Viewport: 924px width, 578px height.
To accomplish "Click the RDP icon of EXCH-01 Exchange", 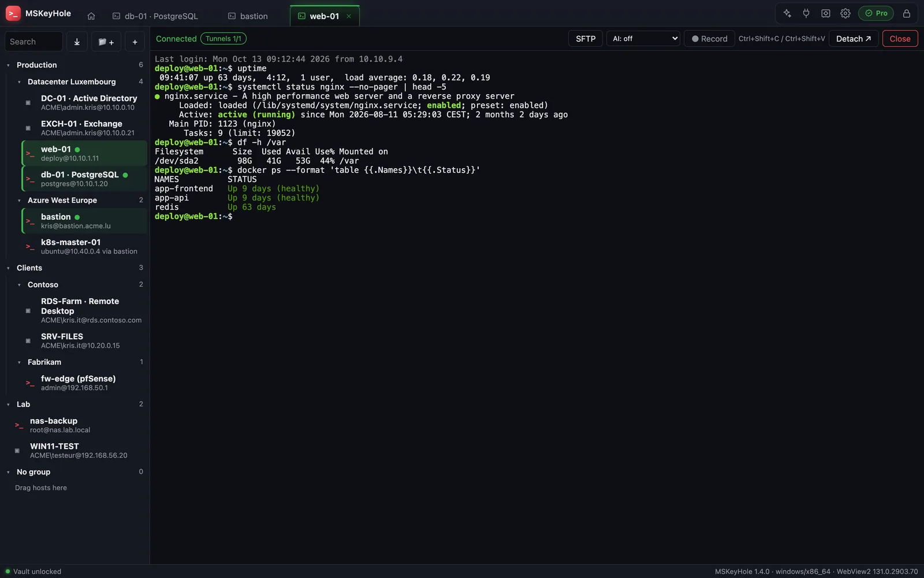I will click(x=28, y=128).
